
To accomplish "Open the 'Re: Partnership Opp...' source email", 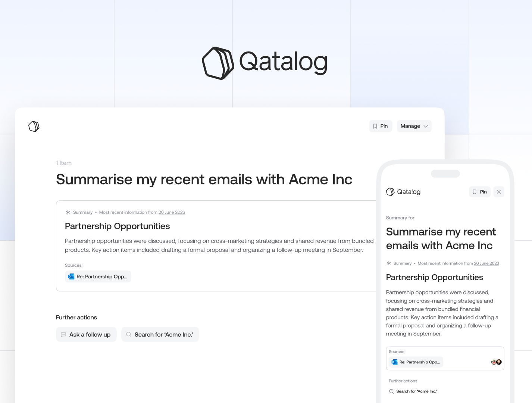I will click(x=98, y=277).
